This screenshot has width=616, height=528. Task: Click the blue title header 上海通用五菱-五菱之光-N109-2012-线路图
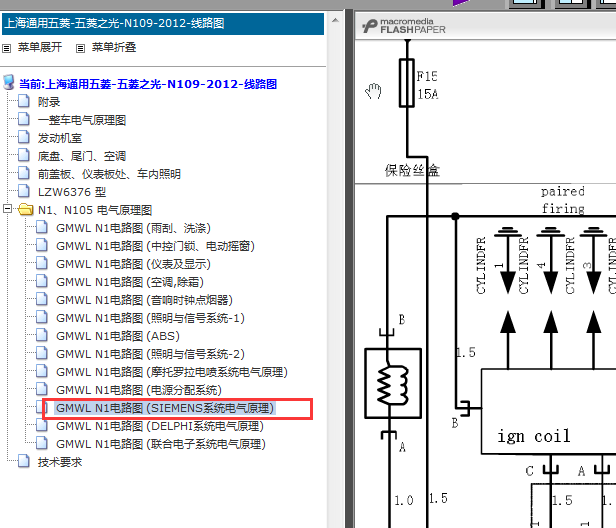pyautogui.click(x=163, y=24)
